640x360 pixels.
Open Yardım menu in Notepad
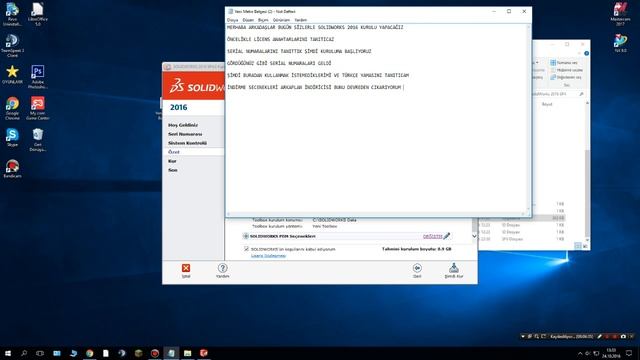(x=301, y=20)
